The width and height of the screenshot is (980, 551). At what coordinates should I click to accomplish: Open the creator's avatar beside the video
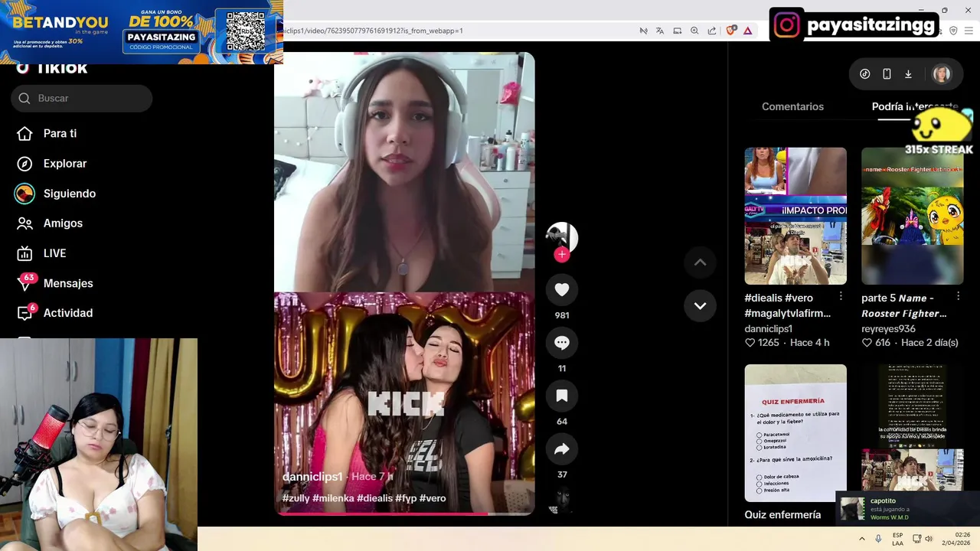pyautogui.click(x=562, y=237)
